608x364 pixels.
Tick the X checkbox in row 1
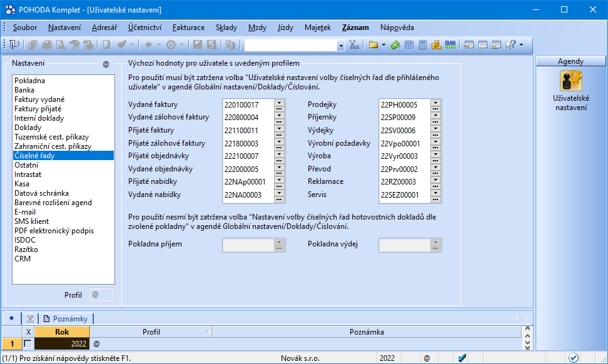click(x=28, y=343)
